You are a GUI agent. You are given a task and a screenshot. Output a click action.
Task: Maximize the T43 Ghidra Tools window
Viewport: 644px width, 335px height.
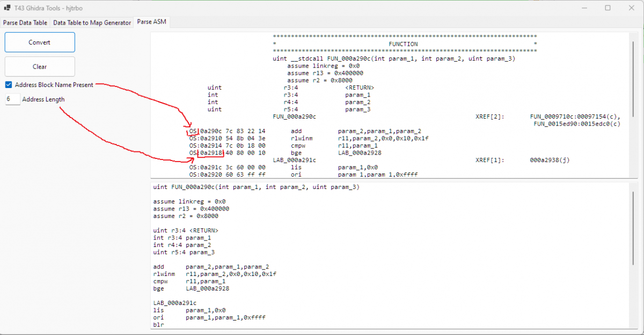(x=608, y=8)
